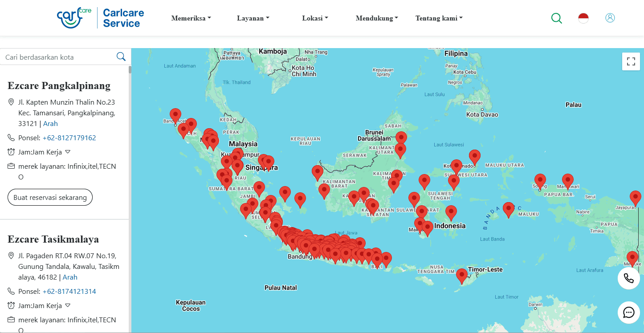Viewport: 644px width, 333px height.
Task: Open the header search magnifier icon
Action: coord(556,18)
